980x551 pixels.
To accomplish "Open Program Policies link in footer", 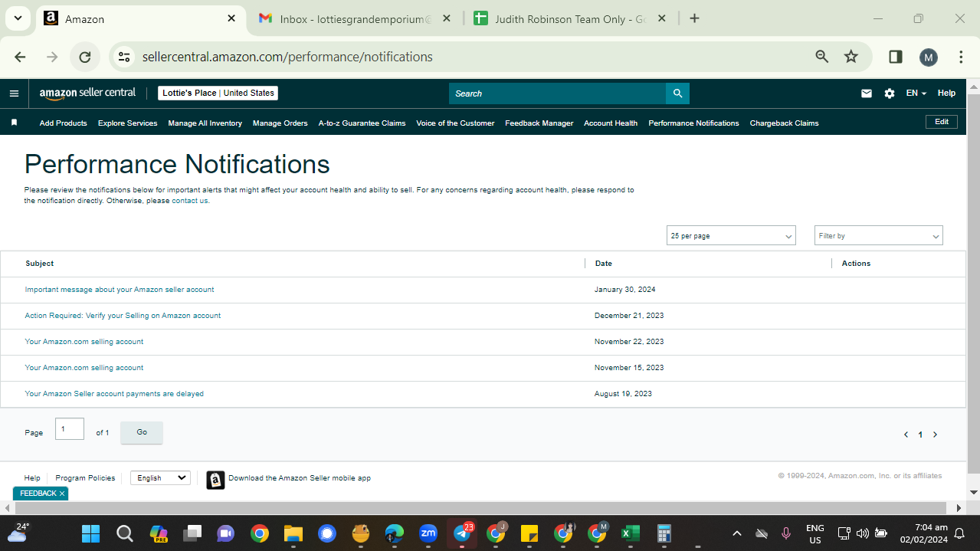I will [x=85, y=477].
